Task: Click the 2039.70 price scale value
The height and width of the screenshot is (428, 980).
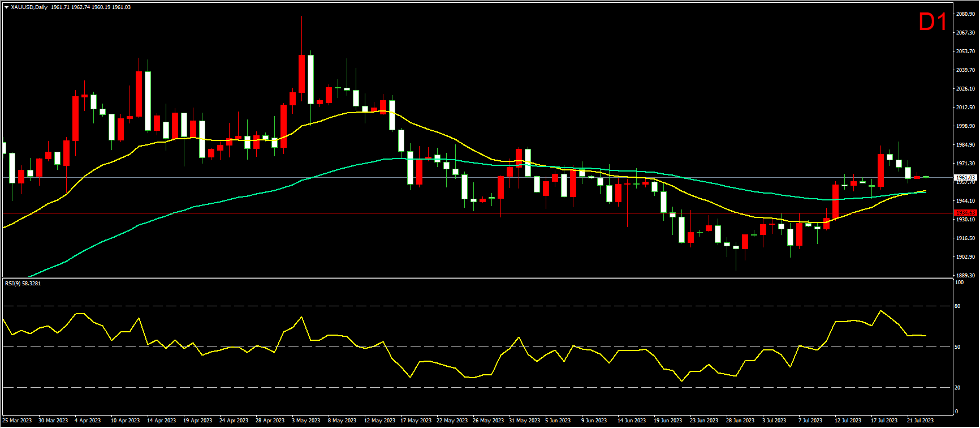Action: 965,70
